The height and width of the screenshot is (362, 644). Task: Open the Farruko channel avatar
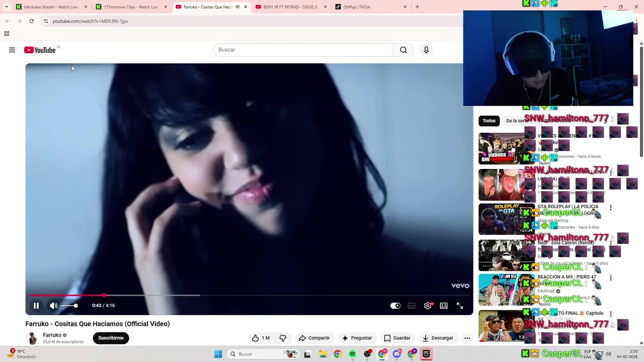[x=33, y=338]
